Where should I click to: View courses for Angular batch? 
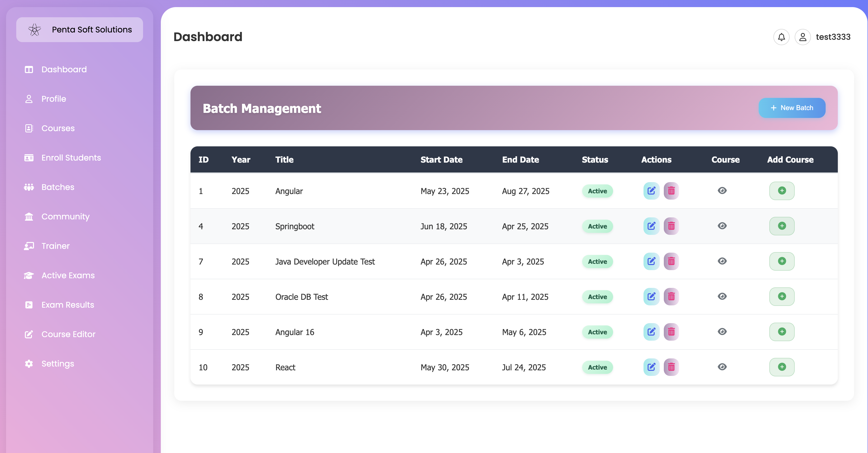click(722, 191)
